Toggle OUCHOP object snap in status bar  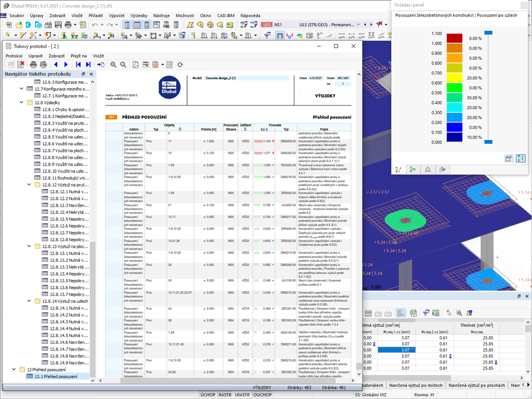tap(262, 395)
